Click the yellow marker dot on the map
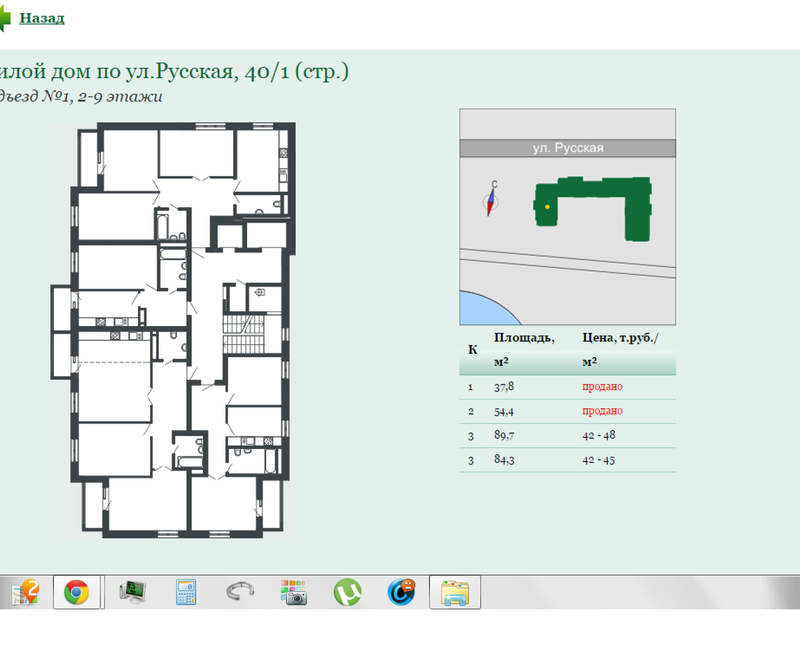This screenshot has height=661, width=800. tap(547, 206)
